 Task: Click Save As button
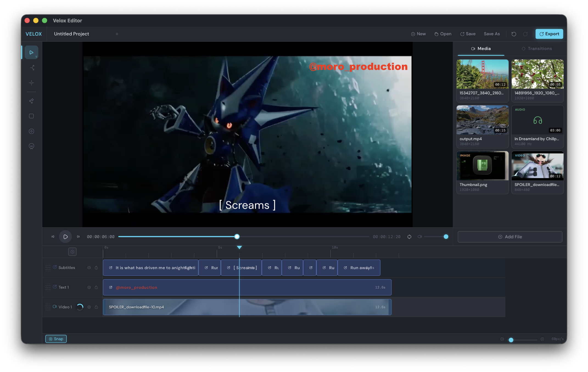(x=492, y=34)
